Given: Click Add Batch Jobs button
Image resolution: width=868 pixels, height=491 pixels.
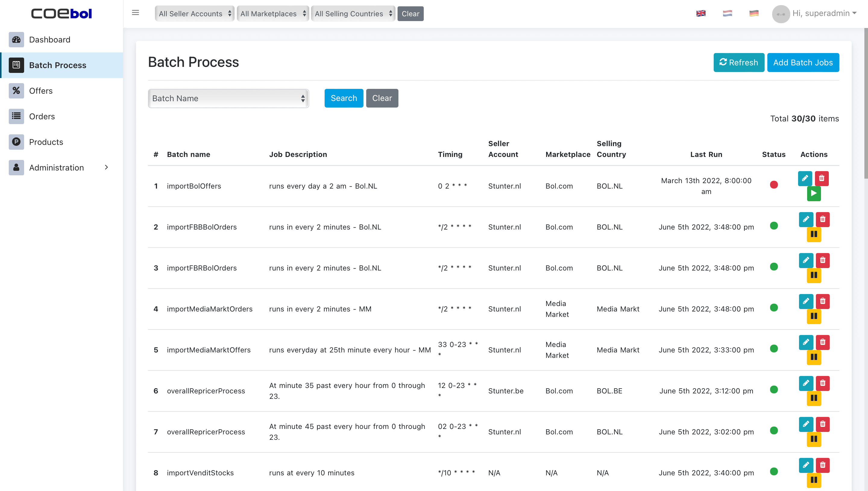Looking at the screenshot, I should [x=803, y=62].
